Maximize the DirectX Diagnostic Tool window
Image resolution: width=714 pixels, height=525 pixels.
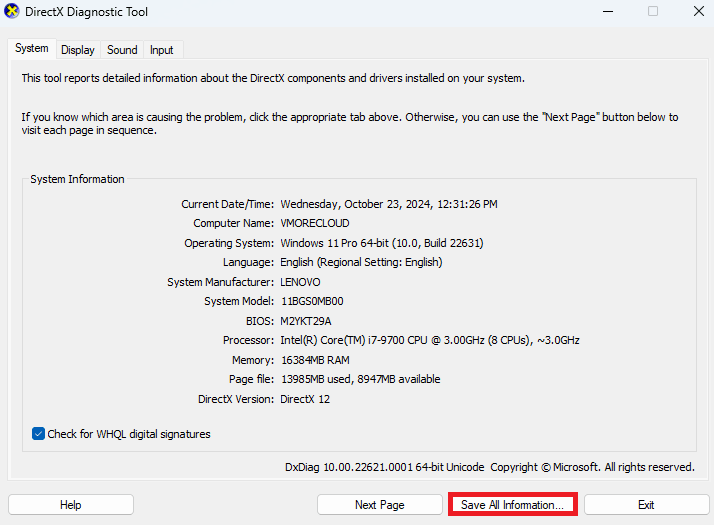pos(653,11)
